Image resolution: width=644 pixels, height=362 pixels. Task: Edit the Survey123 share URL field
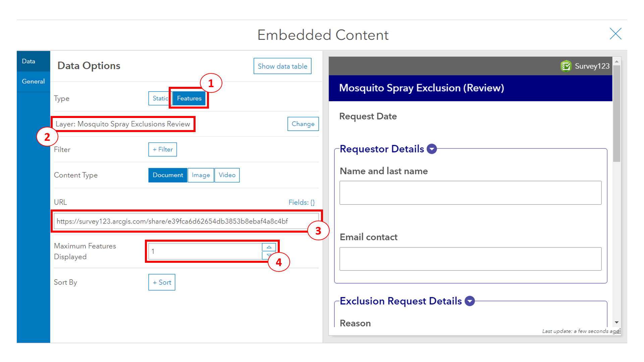186,221
